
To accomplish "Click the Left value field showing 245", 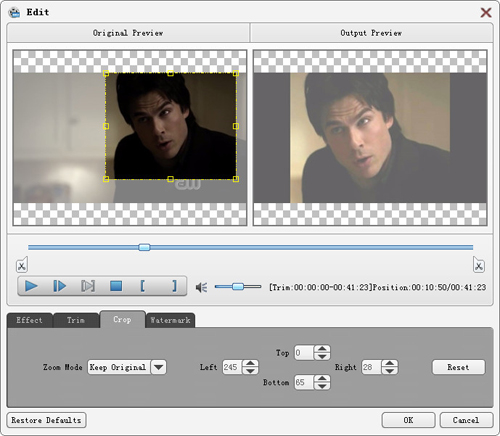I will point(232,367).
